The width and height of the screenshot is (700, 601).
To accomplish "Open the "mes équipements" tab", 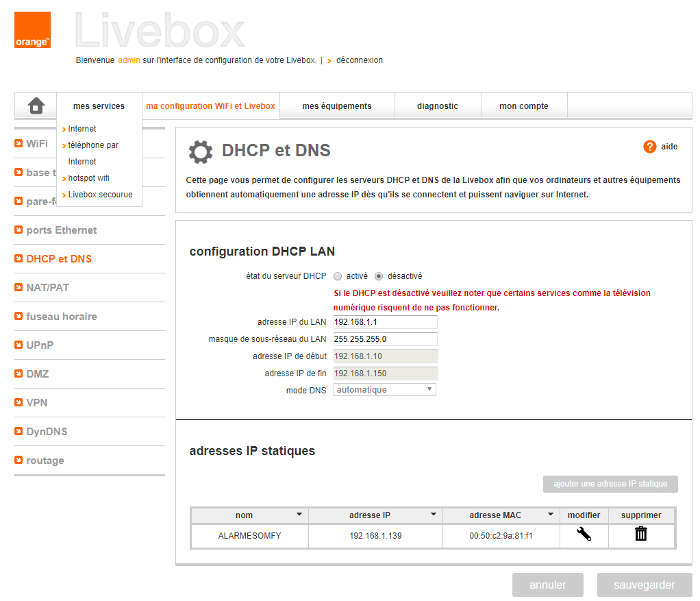I will point(336,106).
